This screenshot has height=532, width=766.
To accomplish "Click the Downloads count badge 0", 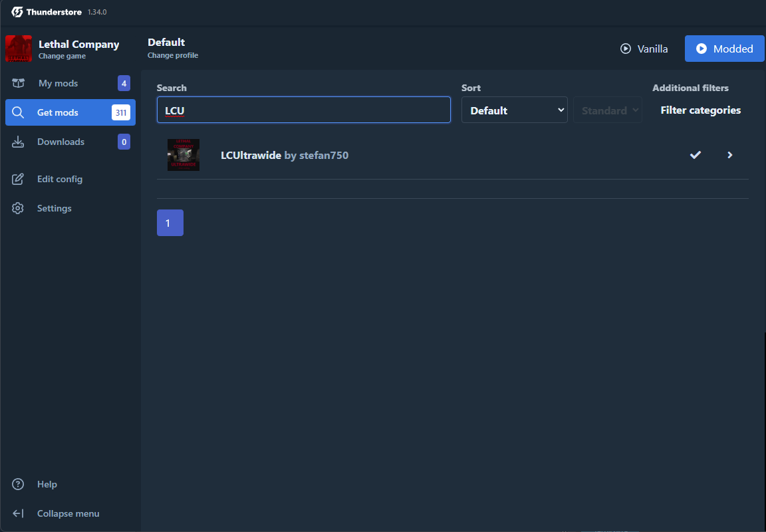I will [x=124, y=142].
